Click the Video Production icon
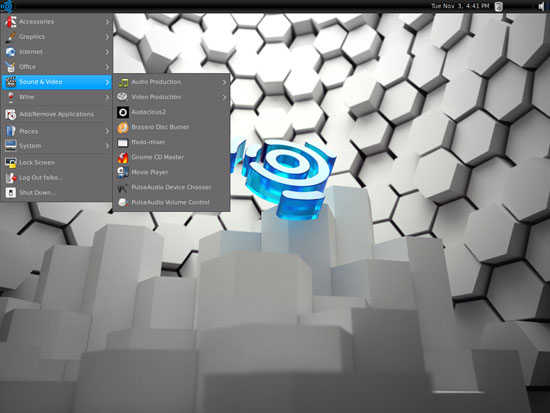This screenshot has height=413, width=550. (123, 97)
